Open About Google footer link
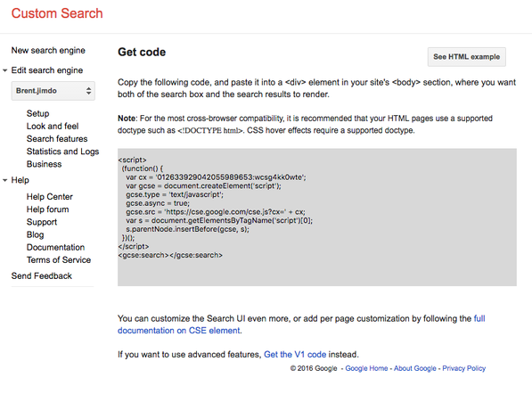 [414, 368]
